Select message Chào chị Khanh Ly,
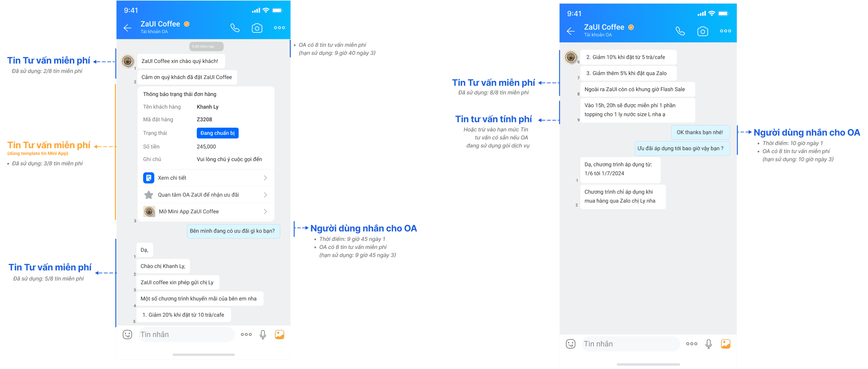868x369 pixels. 163,266
